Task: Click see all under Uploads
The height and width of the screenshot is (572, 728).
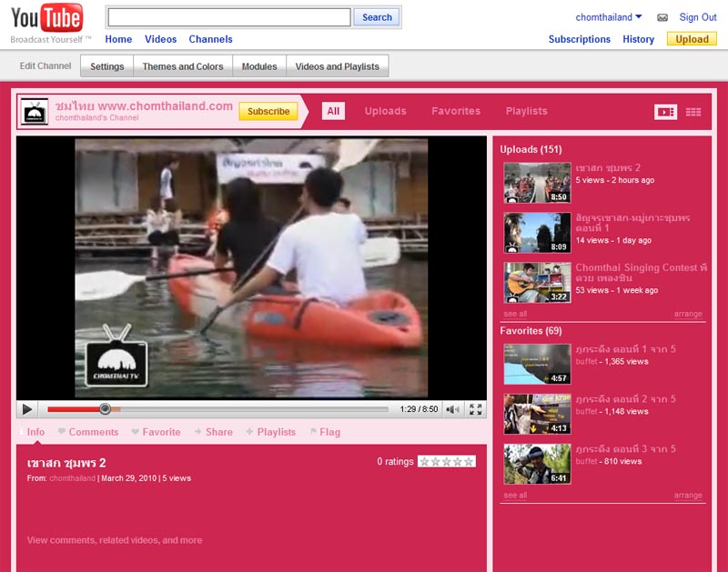Action: click(x=515, y=314)
